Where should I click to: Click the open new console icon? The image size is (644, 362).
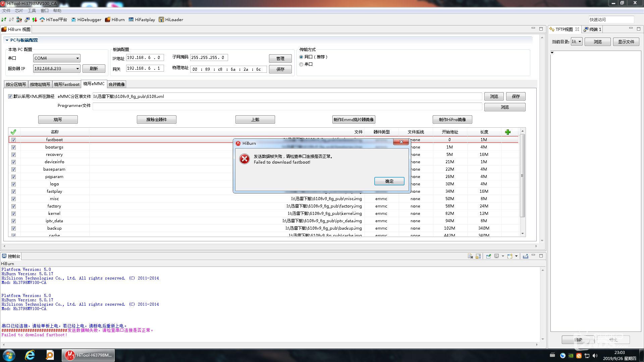coord(510,256)
